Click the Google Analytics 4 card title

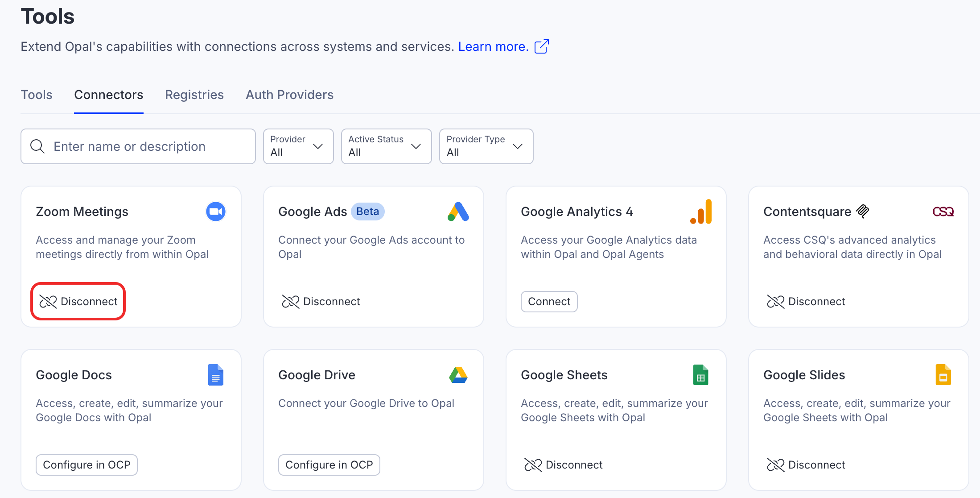[577, 212]
